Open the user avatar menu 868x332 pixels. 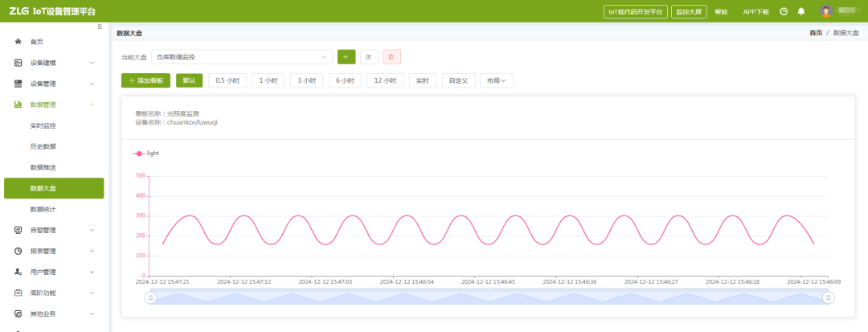(825, 11)
